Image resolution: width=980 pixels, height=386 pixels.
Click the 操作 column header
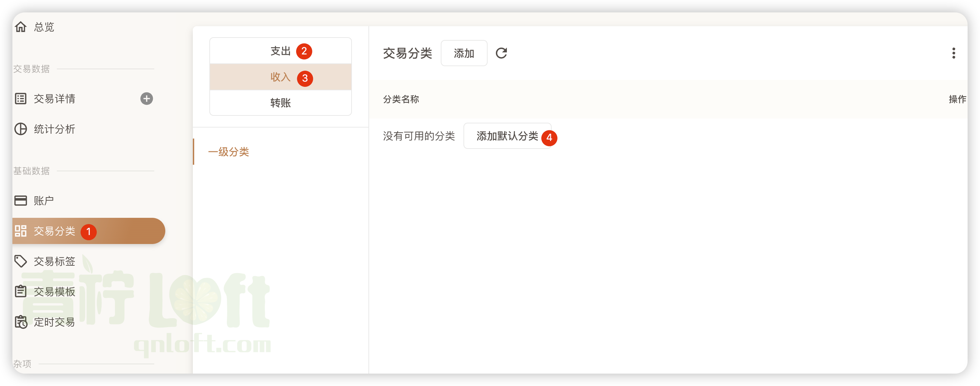click(x=957, y=99)
